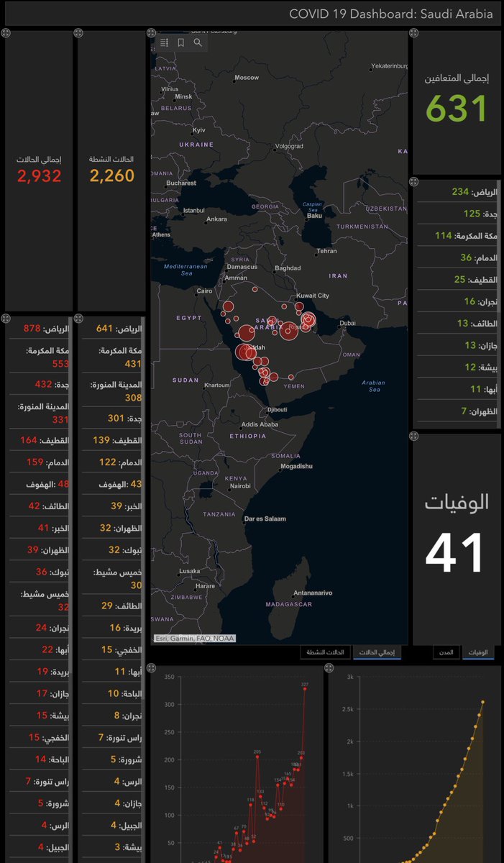Expand the cumulative yellow chart panel
Viewport: 504px width, 863px height.
(x=329, y=669)
